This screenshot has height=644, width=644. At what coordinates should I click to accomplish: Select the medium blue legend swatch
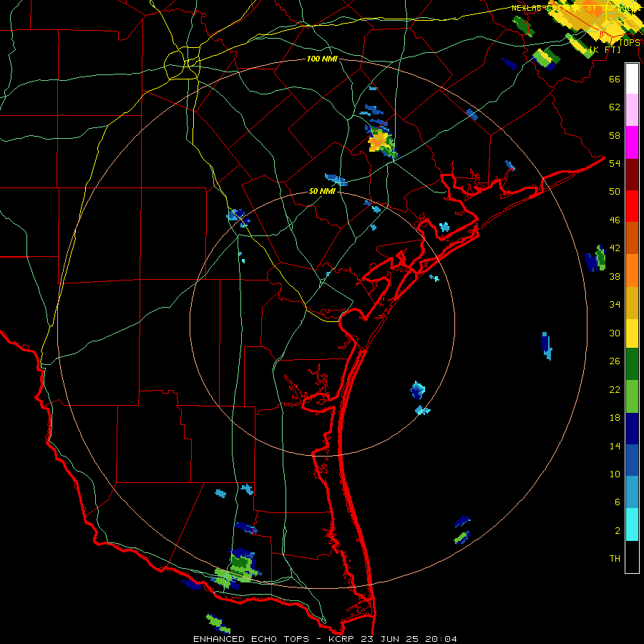(x=632, y=460)
